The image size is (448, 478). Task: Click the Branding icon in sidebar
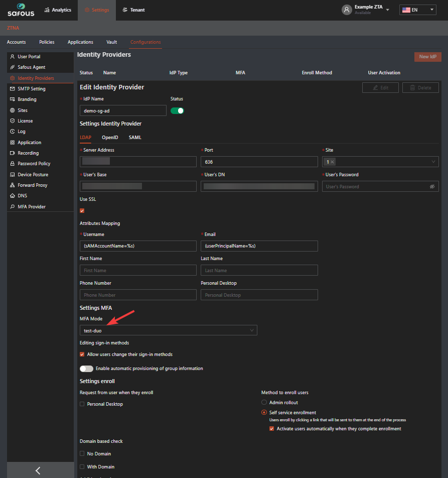tap(13, 99)
